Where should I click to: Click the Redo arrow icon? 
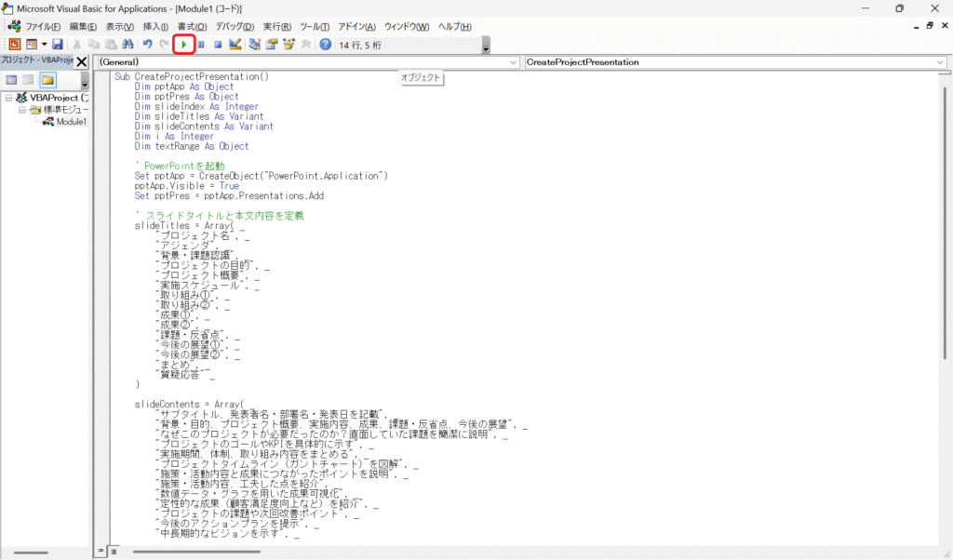click(164, 45)
